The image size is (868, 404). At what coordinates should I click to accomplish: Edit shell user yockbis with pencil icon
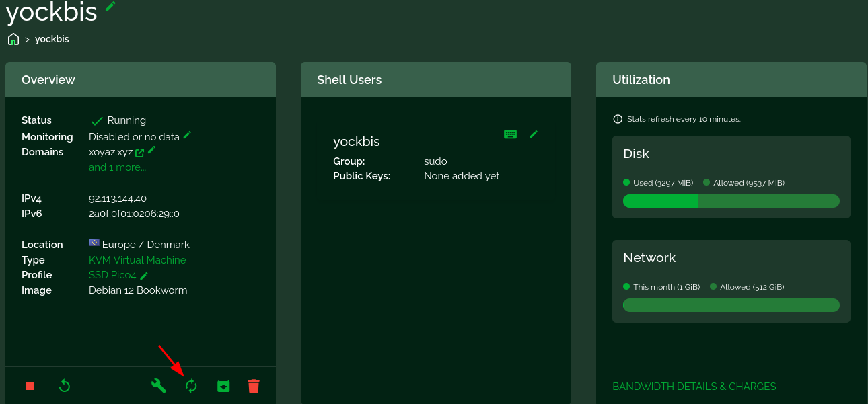(x=534, y=134)
